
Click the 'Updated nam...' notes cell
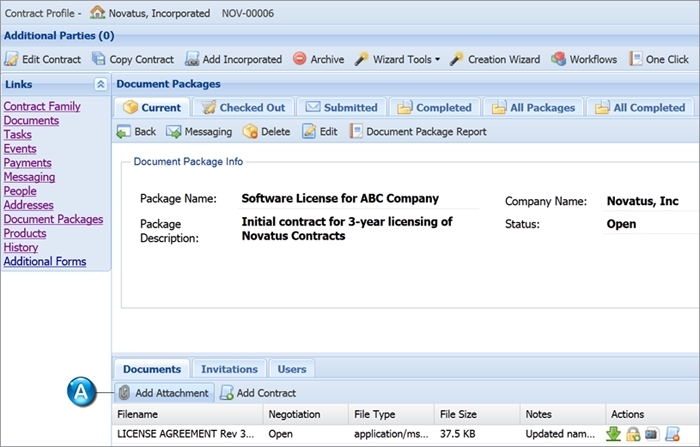tap(562, 434)
